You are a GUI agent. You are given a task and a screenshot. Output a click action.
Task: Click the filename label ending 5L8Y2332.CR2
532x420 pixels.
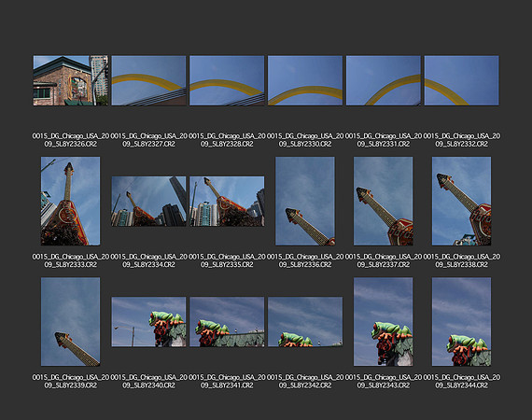461,140
